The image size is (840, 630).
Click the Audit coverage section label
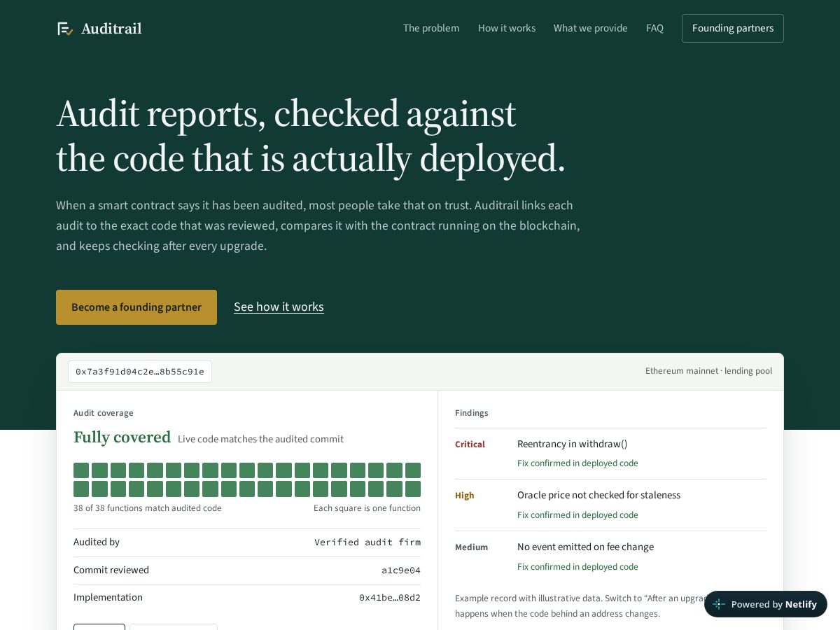click(x=104, y=413)
